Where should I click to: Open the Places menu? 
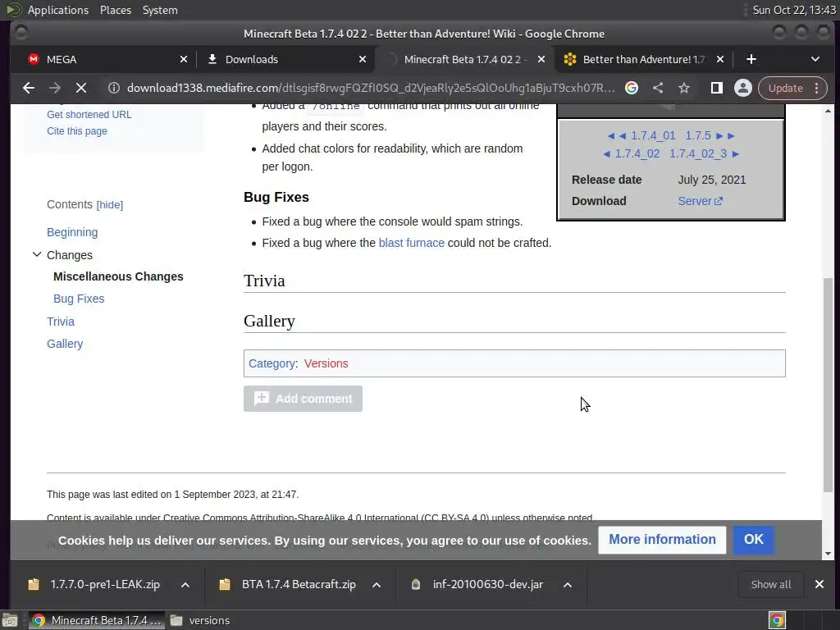coord(115,10)
